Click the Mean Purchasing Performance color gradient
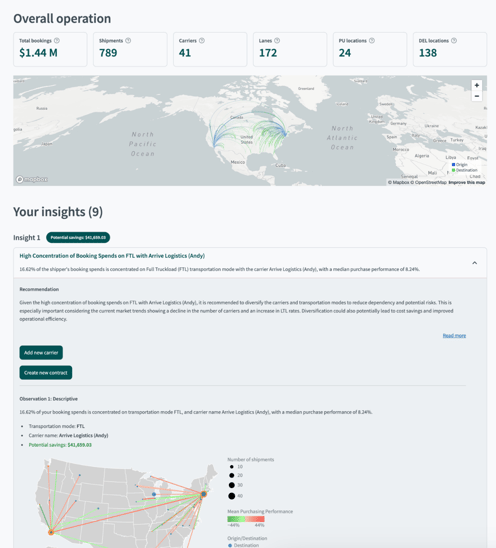Viewport: 496px width, 548px height. point(246,519)
